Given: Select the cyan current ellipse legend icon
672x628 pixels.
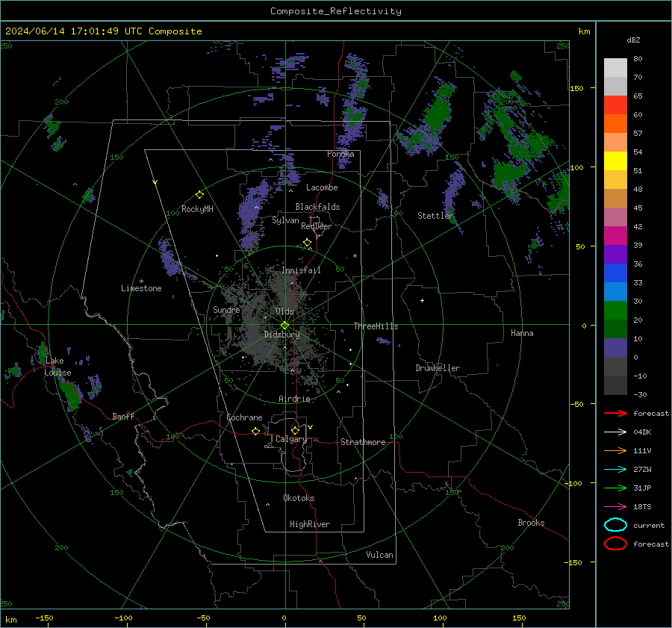Looking at the screenshot, I should click(x=615, y=525).
